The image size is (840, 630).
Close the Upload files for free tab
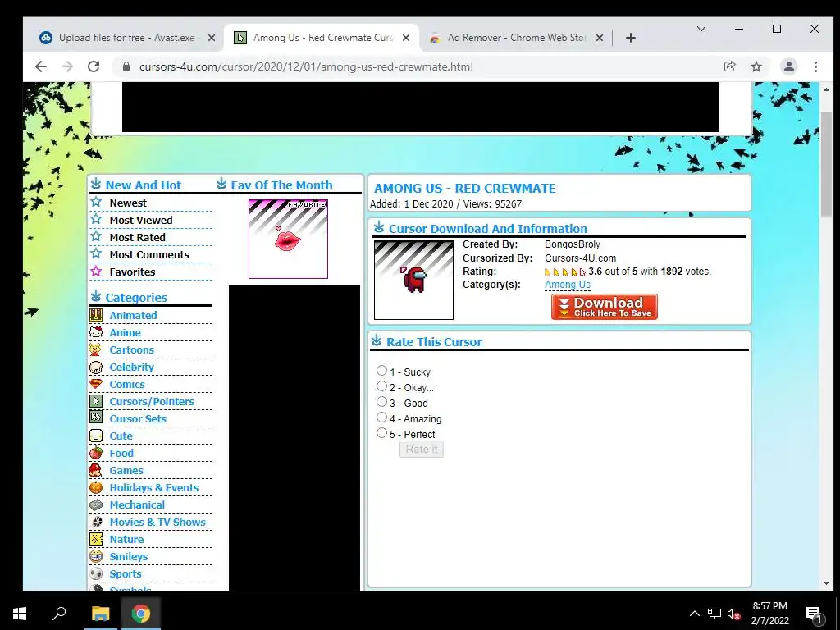(x=211, y=38)
